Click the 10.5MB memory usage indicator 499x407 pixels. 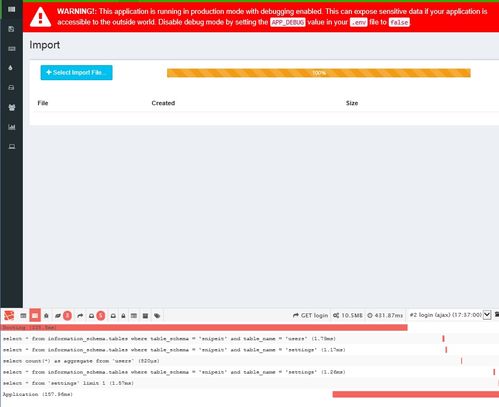348,315
